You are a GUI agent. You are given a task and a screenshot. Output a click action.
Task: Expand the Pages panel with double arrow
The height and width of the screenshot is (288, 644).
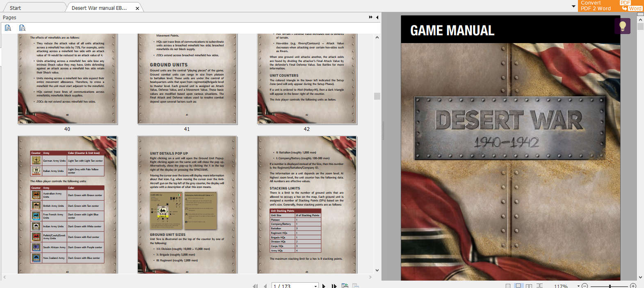371,17
